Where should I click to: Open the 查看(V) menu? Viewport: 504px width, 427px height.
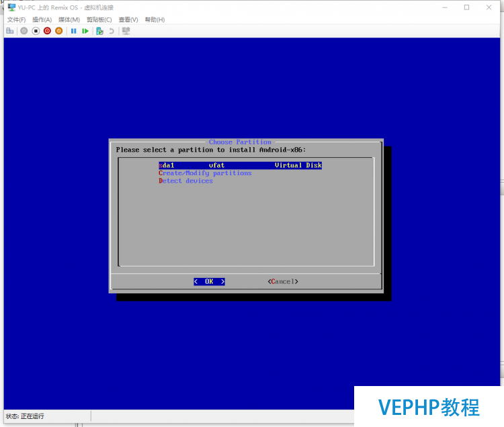click(128, 19)
